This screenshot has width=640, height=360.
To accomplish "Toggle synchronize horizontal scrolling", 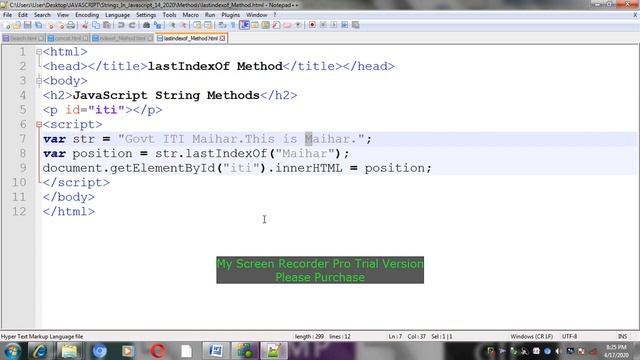I will (x=208, y=25).
